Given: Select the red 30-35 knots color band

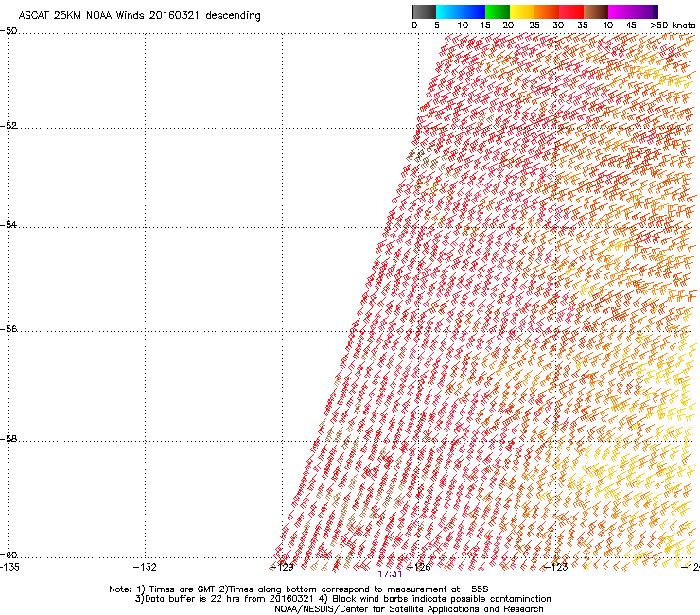Looking at the screenshot, I should tap(571, 11).
